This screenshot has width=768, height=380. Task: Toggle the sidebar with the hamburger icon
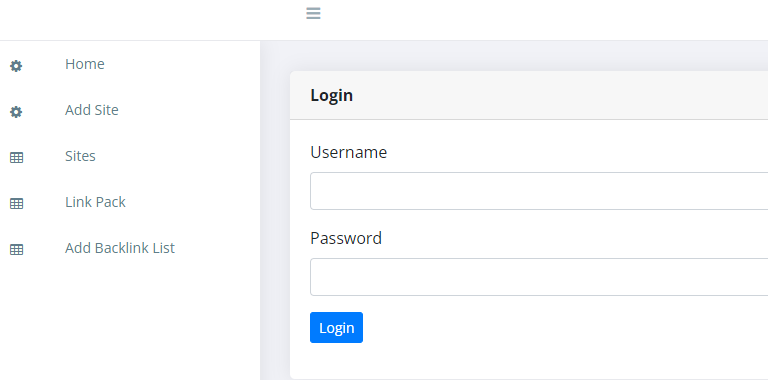tap(313, 13)
